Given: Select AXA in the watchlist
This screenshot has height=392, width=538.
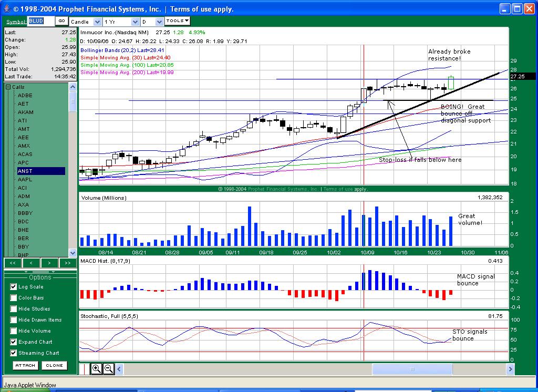Looking at the screenshot, I should pyautogui.click(x=23, y=204).
